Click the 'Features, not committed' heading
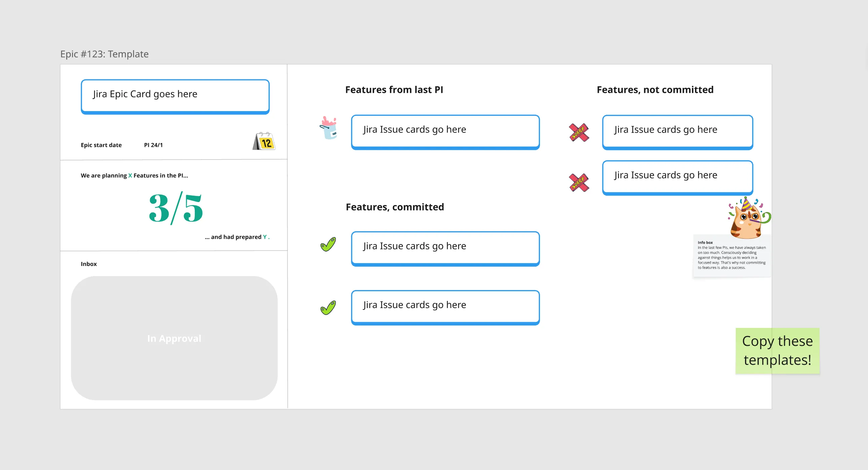The image size is (868, 470). (x=655, y=90)
